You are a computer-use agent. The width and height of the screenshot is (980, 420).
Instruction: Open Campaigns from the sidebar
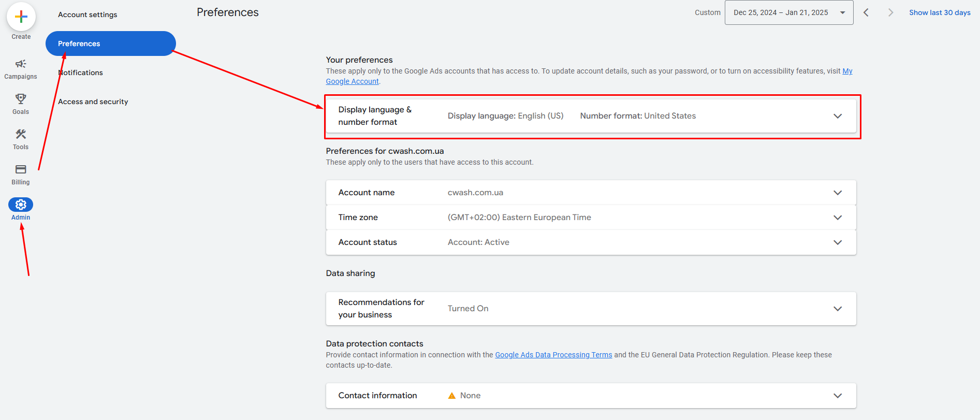(21, 64)
